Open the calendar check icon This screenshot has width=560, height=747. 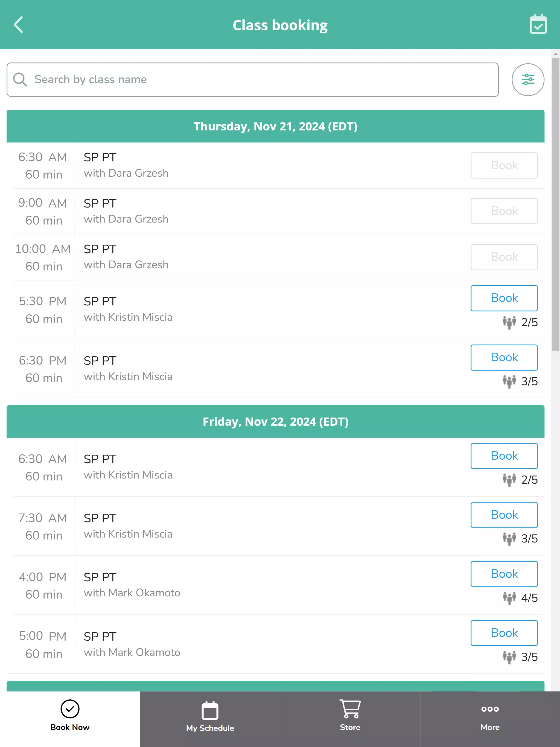coord(538,24)
